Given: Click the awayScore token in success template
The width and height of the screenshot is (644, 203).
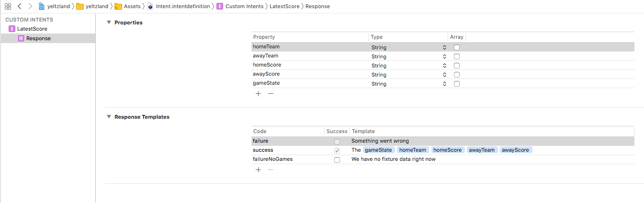Looking at the screenshot, I should [516, 150].
